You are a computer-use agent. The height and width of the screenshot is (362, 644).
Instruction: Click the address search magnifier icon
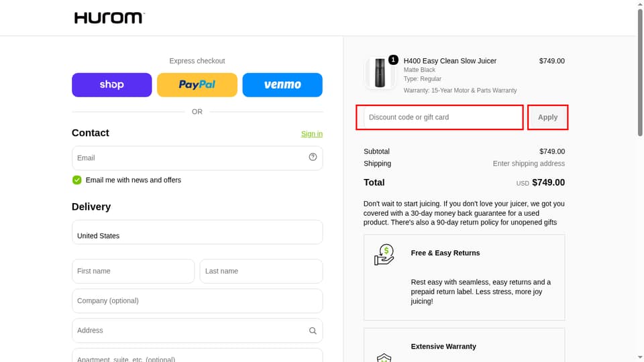tap(313, 330)
